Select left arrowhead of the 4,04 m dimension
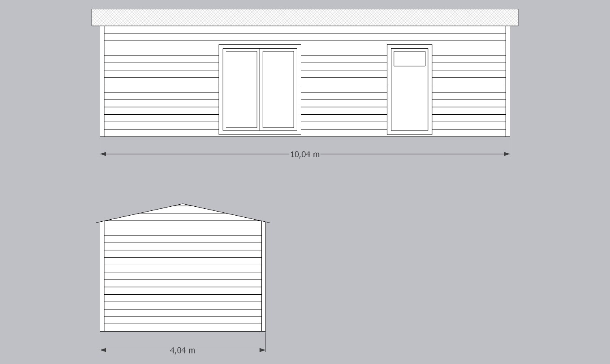 coord(103,350)
